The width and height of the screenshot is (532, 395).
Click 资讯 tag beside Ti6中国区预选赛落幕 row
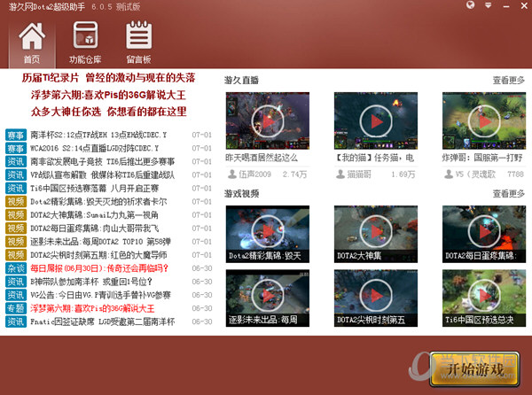[x=16, y=189]
